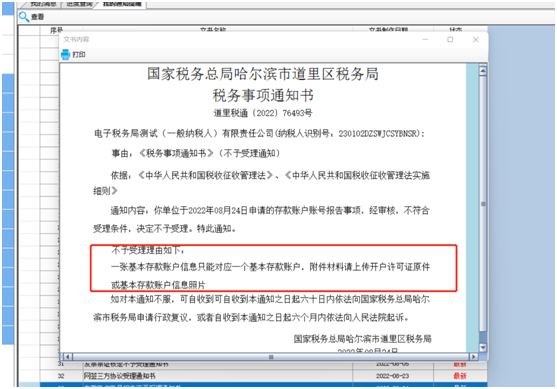
Task: Click the 文书制作日期 column header
Action: 388,30
